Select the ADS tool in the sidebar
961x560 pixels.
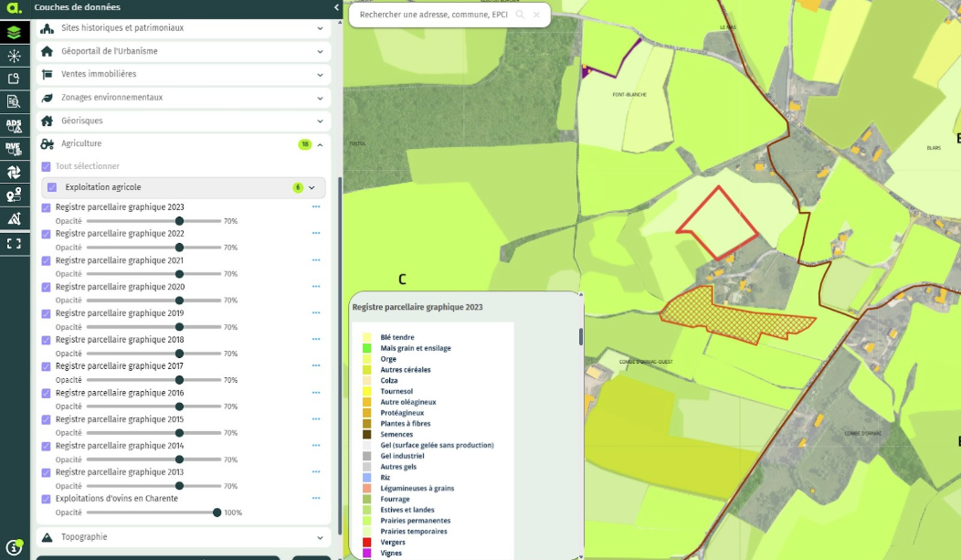click(x=14, y=125)
